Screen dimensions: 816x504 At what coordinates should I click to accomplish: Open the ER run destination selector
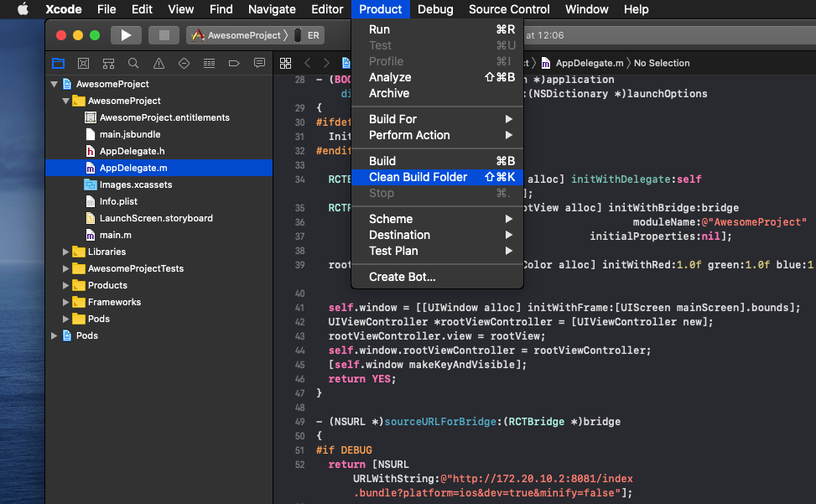[307, 35]
